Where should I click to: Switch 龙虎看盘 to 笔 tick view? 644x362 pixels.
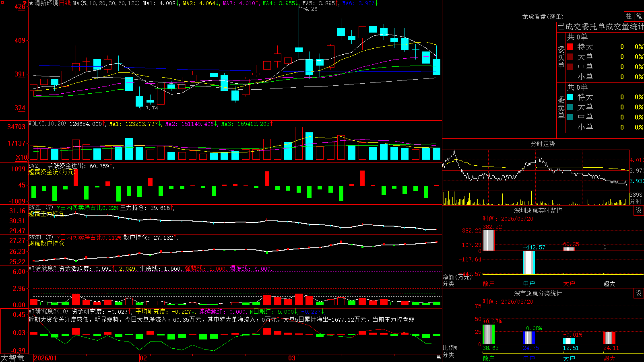point(639,16)
